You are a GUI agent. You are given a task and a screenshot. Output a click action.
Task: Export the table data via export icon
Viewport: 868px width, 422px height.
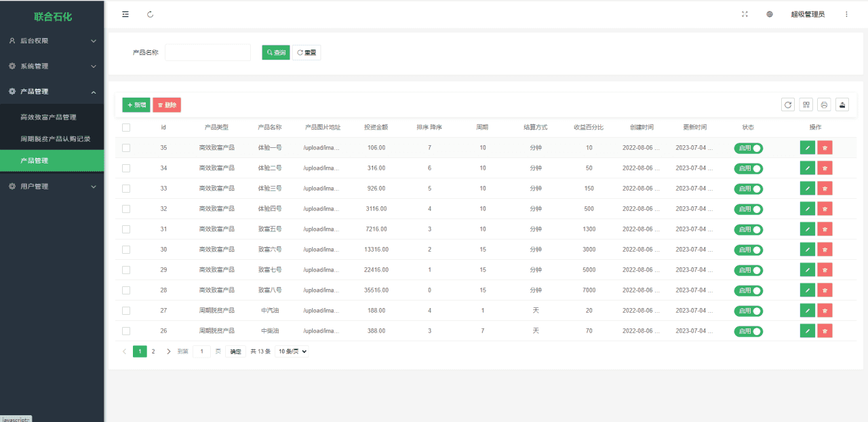tap(842, 104)
